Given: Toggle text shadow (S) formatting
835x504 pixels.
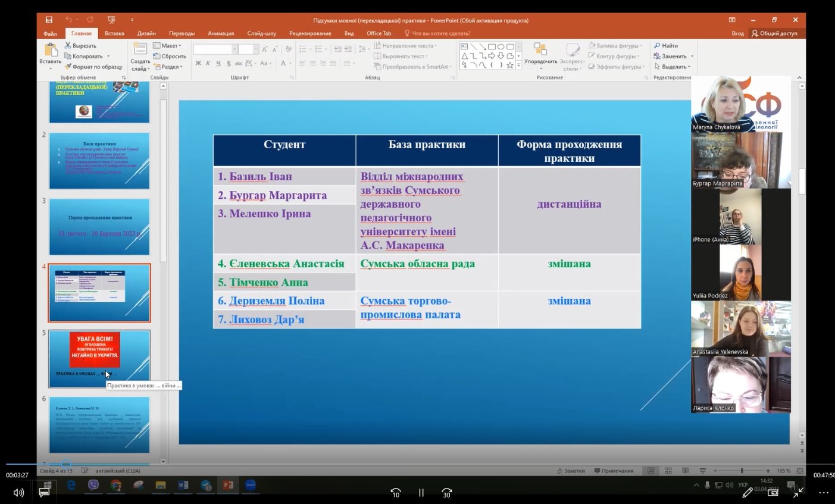Looking at the screenshot, I should click(229, 63).
